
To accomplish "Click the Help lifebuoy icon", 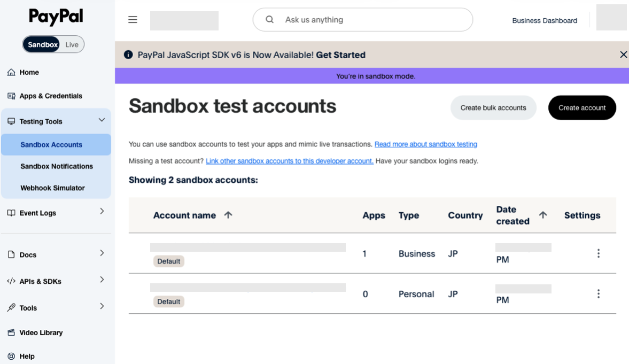I will [x=11, y=356].
